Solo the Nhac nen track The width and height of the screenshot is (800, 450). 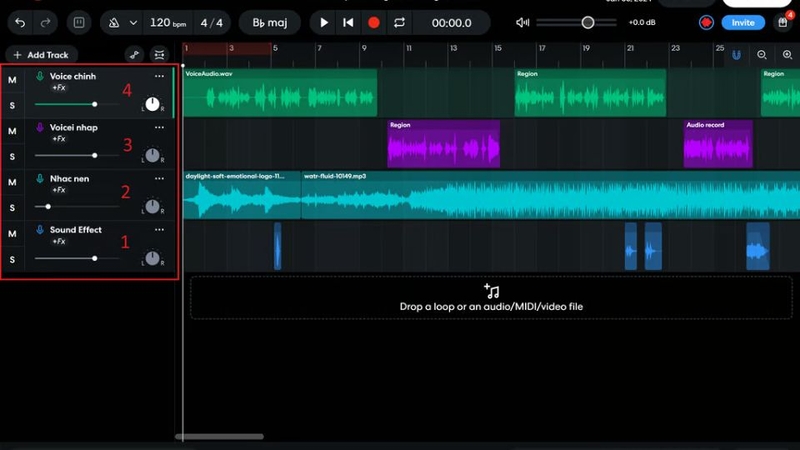(x=12, y=208)
